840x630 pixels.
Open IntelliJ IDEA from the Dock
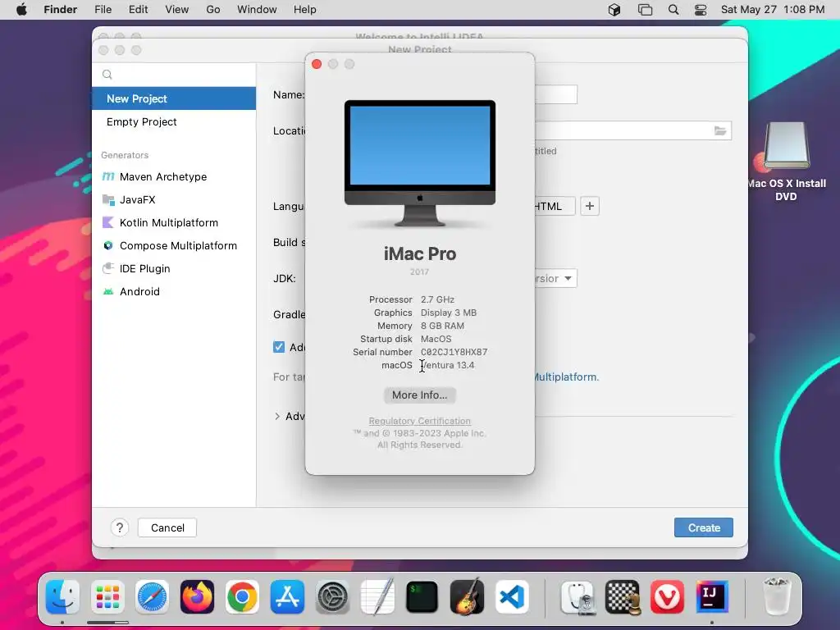coord(712,597)
